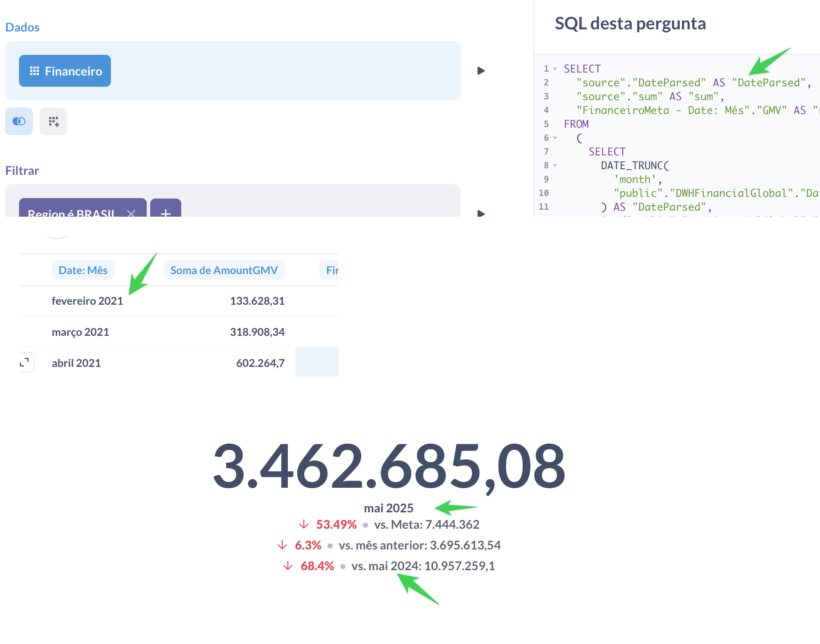Expand the abril 2021 row details

[x=25, y=362]
